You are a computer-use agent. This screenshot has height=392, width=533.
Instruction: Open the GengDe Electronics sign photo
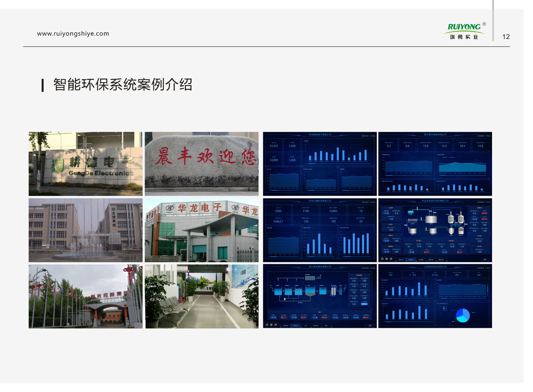(x=86, y=164)
